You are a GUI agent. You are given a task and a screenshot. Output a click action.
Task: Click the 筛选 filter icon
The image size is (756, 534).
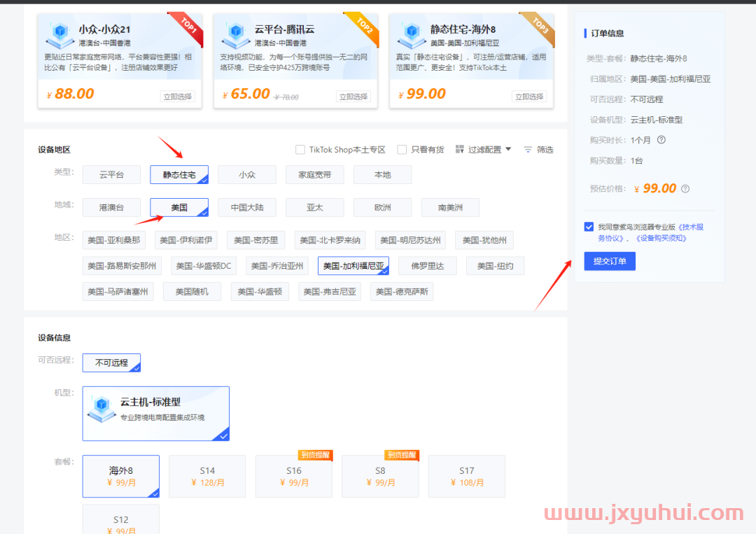[x=528, y=149]
